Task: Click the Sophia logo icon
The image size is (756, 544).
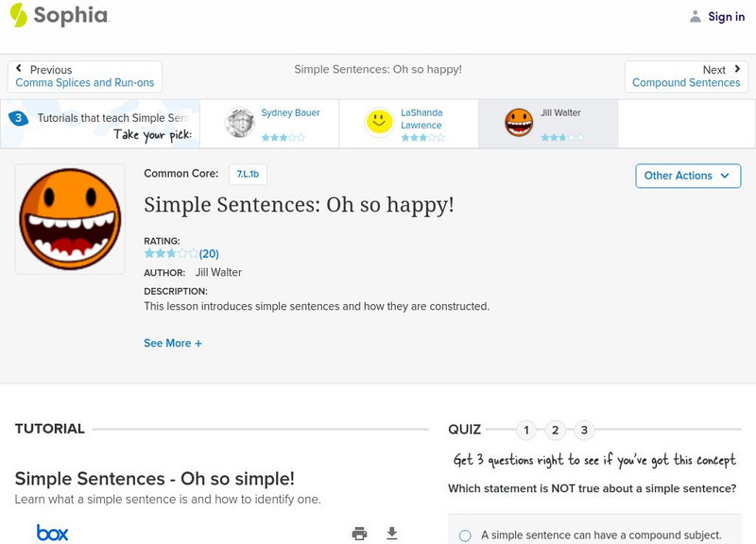Action: (x=19, y=15)
